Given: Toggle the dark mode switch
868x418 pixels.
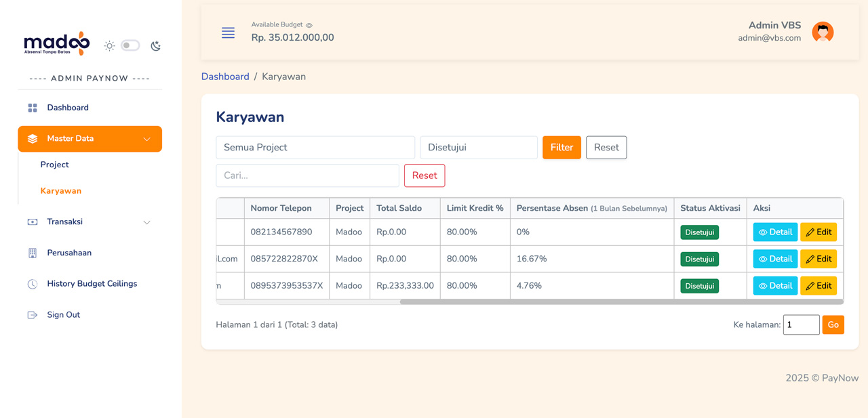Looking at the screenshot, I should tap(130, 45).
